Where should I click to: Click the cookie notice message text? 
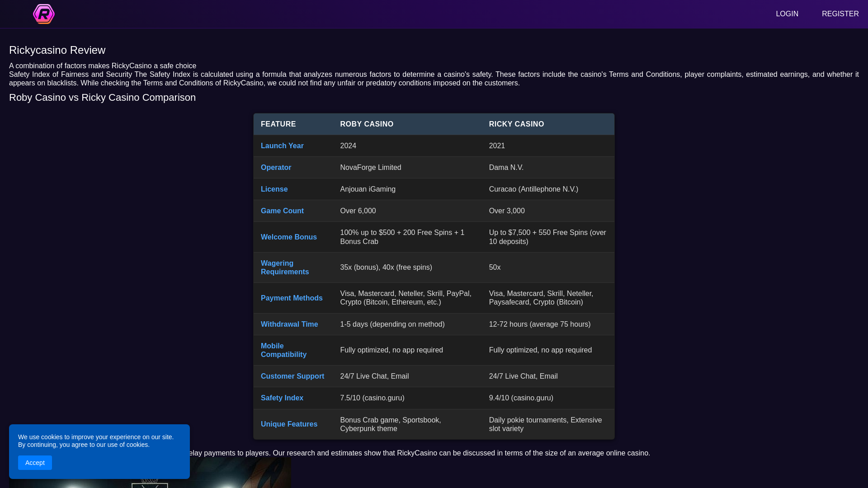pos(96,441)
